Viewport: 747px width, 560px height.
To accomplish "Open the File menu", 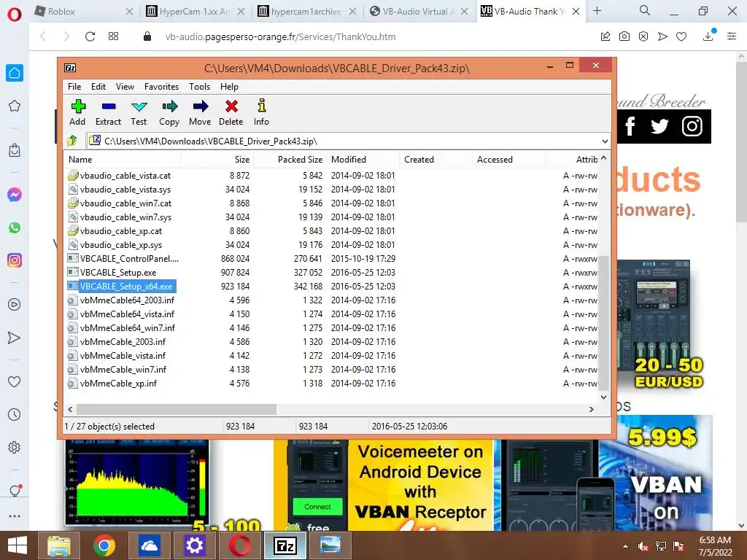I will click(74, 87).
